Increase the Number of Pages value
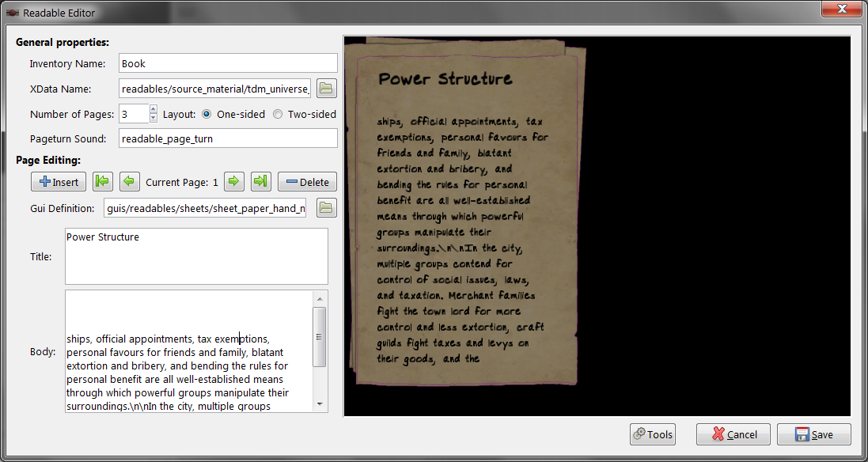 click(154, 109)
